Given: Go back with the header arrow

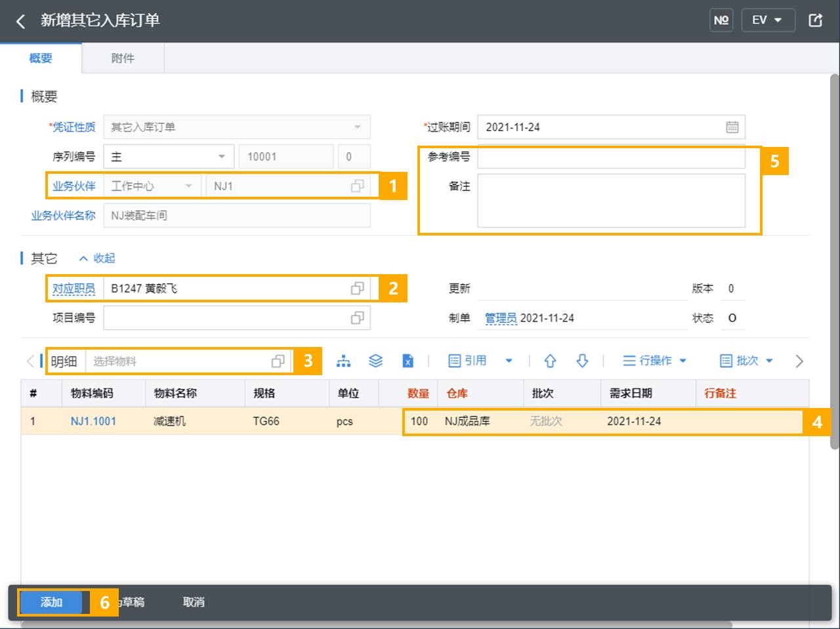Looking at the screenshot, I should click(x=20, y=21).
